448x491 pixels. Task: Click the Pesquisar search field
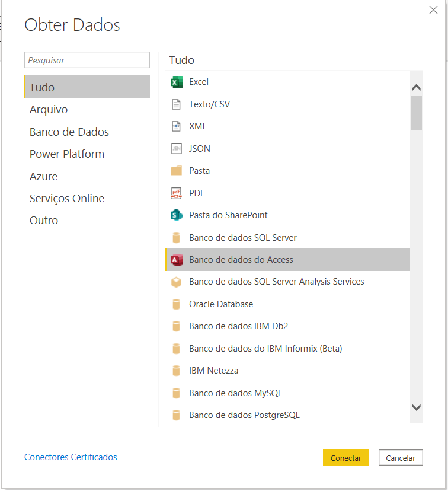[x=87, y=60]
